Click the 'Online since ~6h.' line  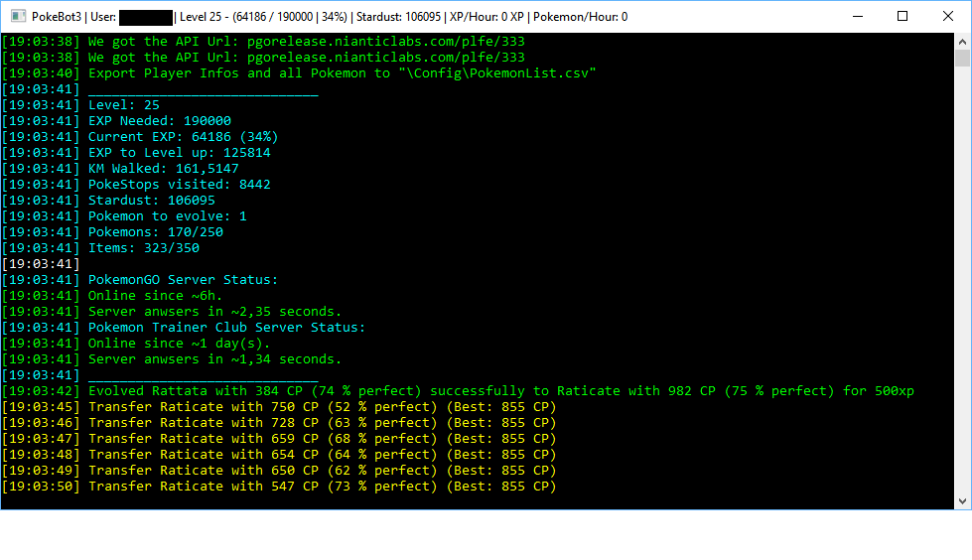[x=112, y=296]
